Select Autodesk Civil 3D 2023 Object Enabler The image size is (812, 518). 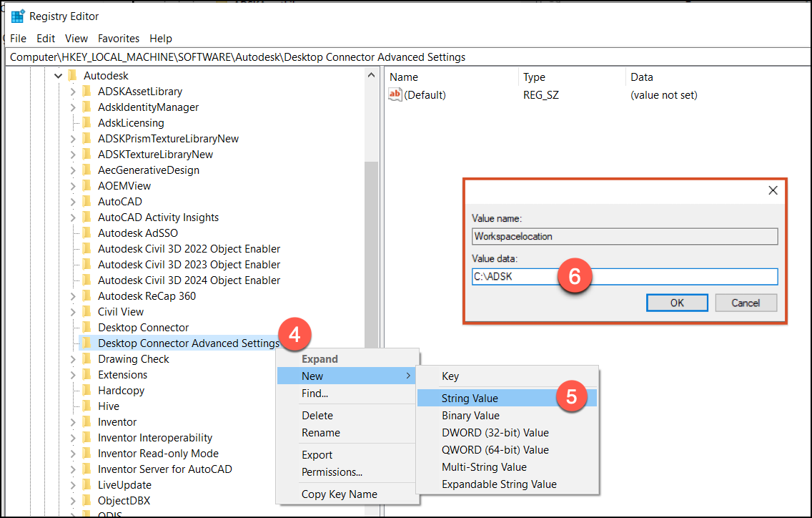click(x=189, y=265)
